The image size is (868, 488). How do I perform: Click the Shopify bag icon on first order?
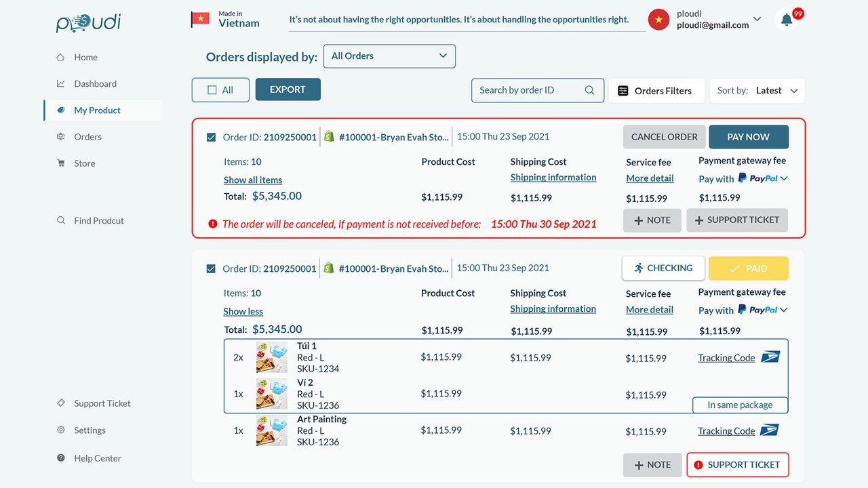click(x=328, y=136)
